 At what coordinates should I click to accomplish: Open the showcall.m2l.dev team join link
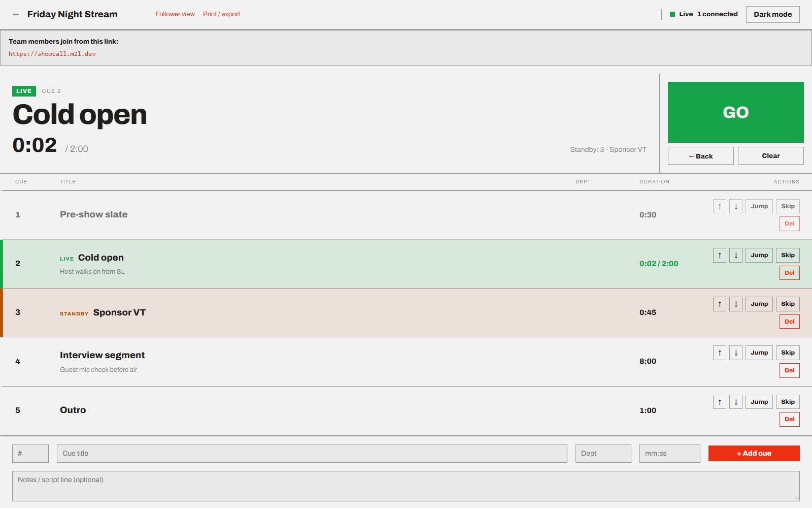pos(52,54)
